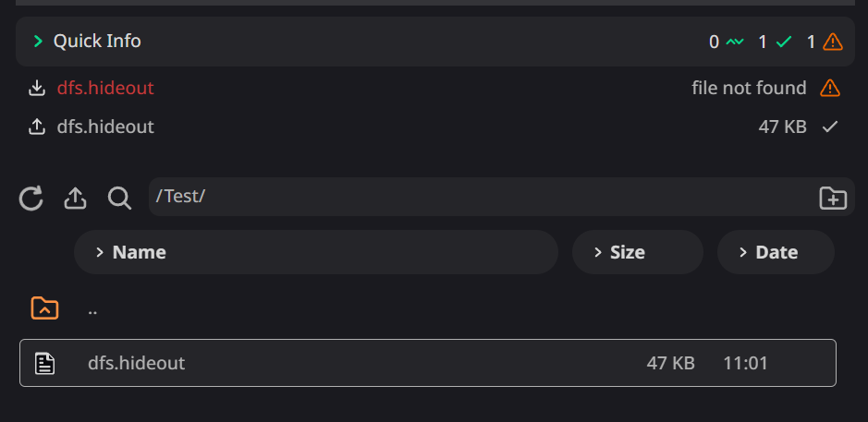Screen dimensions: 868x422
Task: Click the completed dfs.hideout upload entry
Action: tap(105, 127)
